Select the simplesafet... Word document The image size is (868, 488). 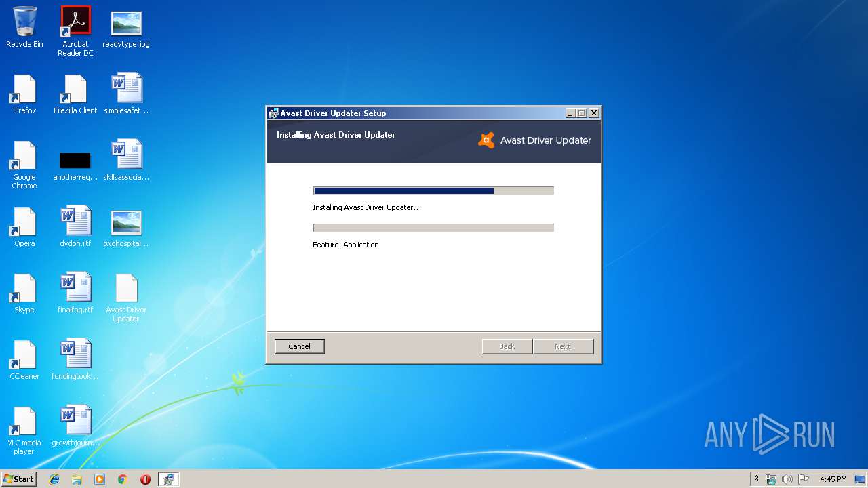click(x=126, y=94)
